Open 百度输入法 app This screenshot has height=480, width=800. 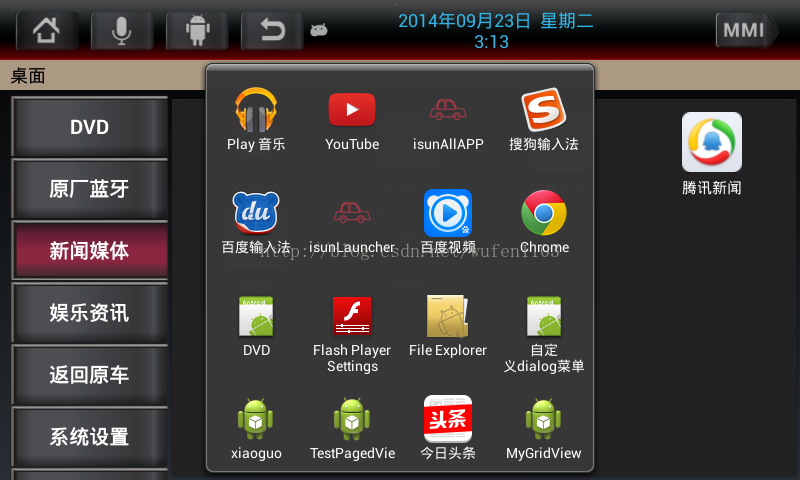tap(256, 222)
